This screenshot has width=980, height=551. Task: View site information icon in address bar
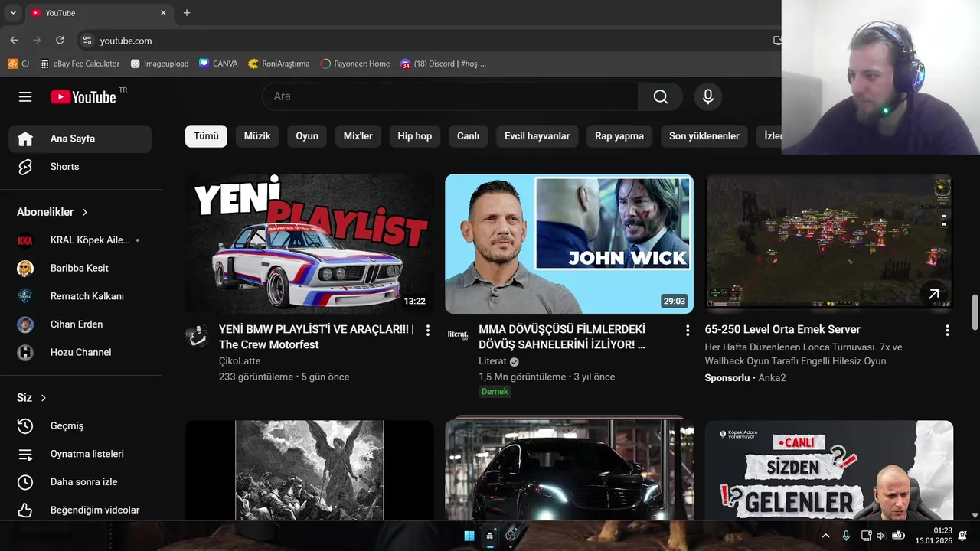(87, 41)
